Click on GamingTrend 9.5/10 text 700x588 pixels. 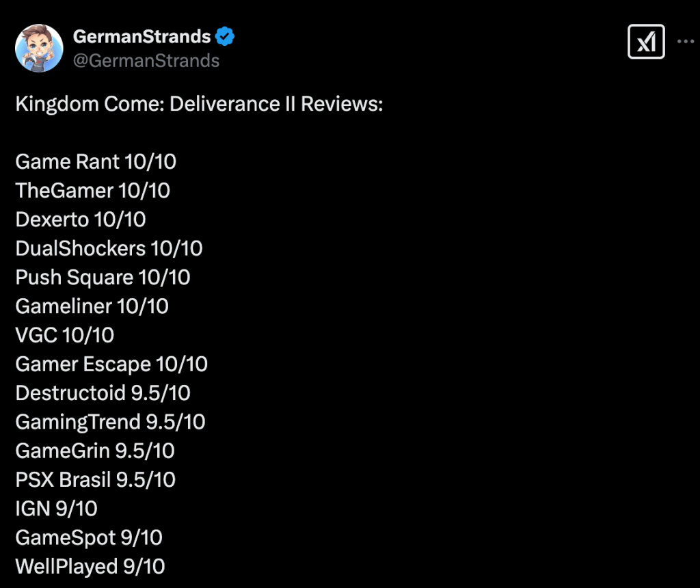(x=111, y=422)
